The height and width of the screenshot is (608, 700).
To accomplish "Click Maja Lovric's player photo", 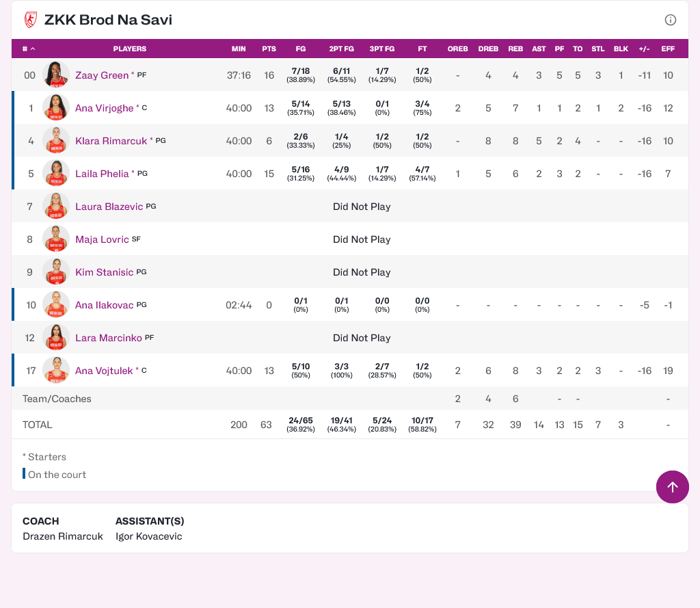I will pos(56,239).
